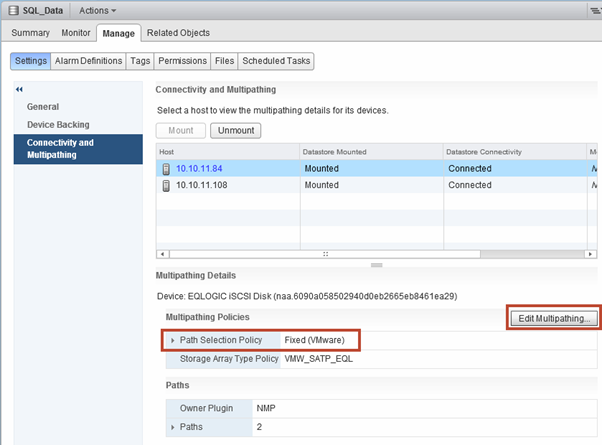
Task: Click host icon next to 10.10.11.84
Action: coord(166,169)
